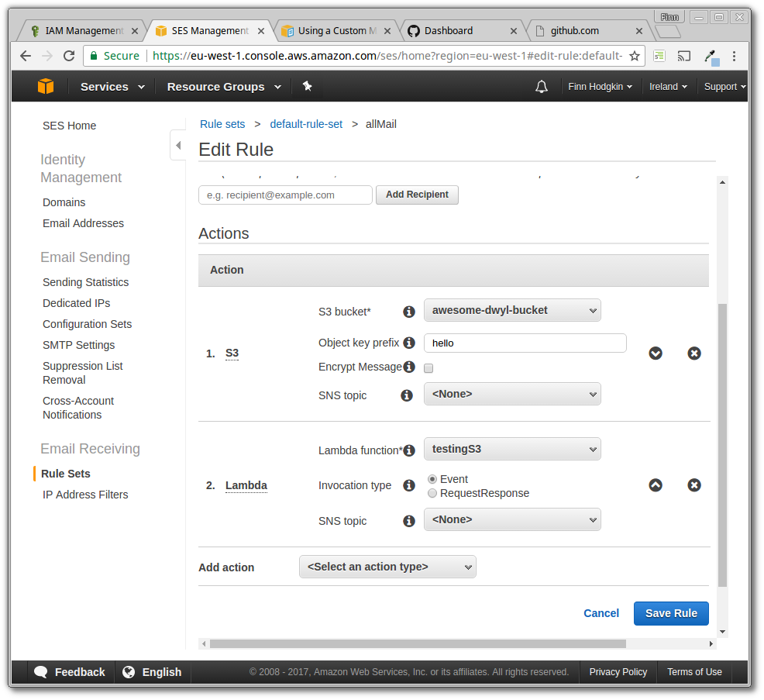Move the Lambda action up via arrow icon
Image resolution: width=764 pixels, height=700 pixels.
click(x=656, y=485)
